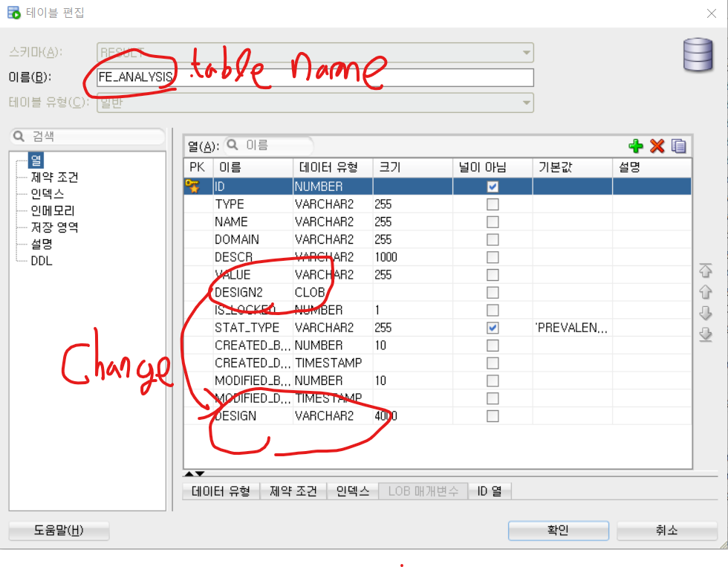This screenshot has height=567, width=728.
Task: Click the green plus icon to add a column
Action: (x=636, y=146)
